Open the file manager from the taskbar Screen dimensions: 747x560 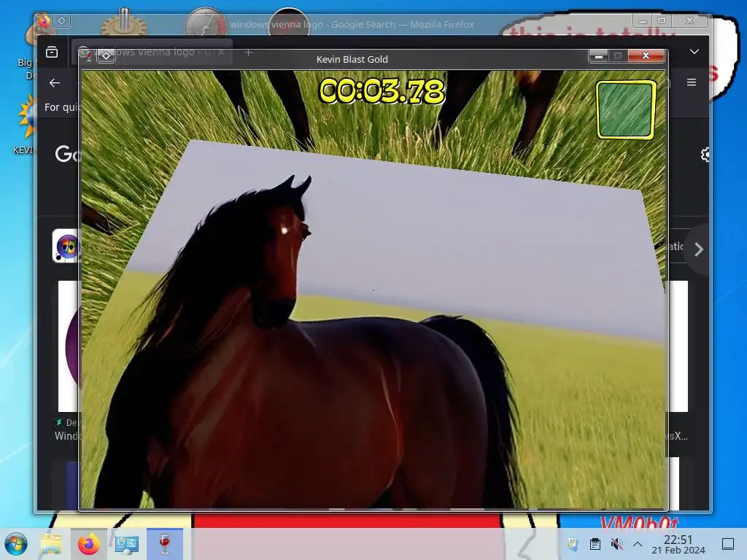pyautogui.click(x=51, y=544)
